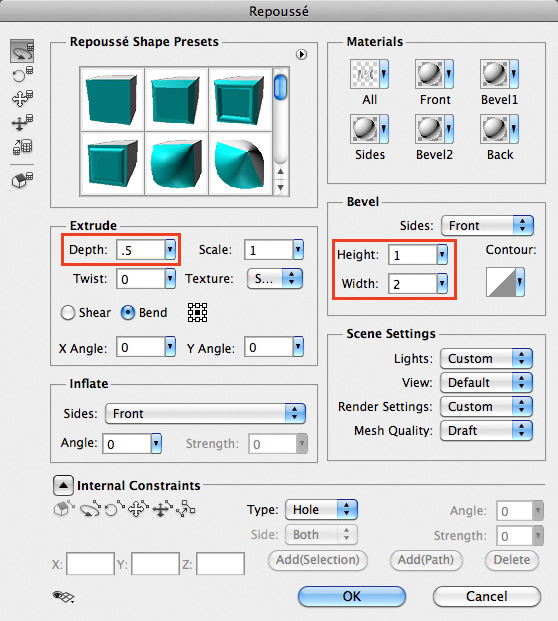Open the Mesh Quality dropdown

tap(486, 431)
